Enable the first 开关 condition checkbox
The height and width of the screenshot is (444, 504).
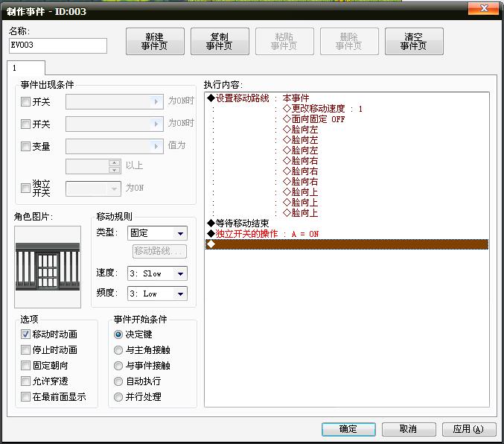(x=25, y=101)
